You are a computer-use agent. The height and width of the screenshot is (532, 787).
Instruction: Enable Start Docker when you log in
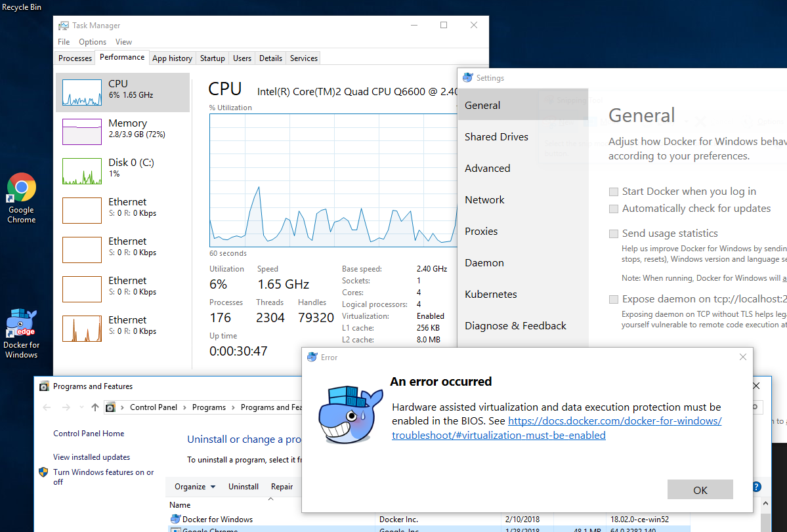[x=613, y=192]
